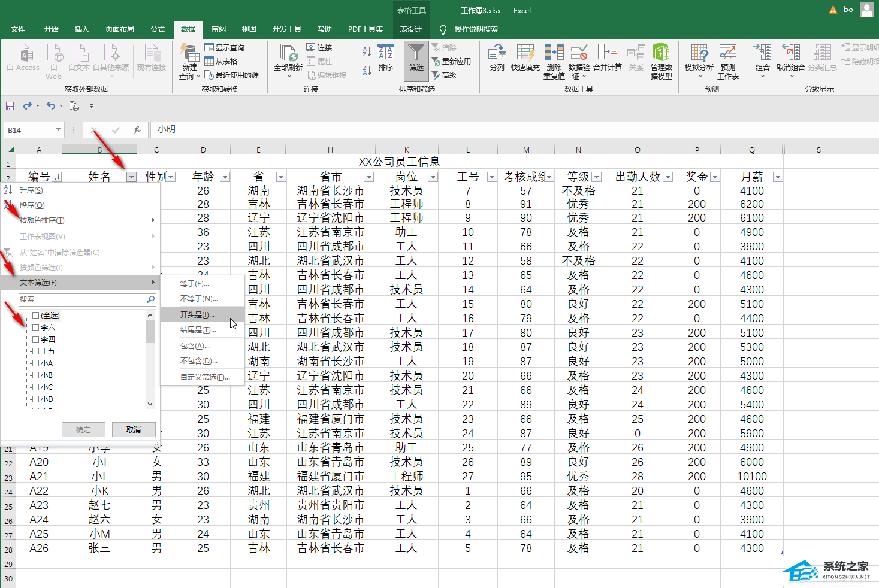Click the Filter funnel icon in ribbon
Image resolution: width=879 pixels, height=588 pixels.
[x=416, y=57]
